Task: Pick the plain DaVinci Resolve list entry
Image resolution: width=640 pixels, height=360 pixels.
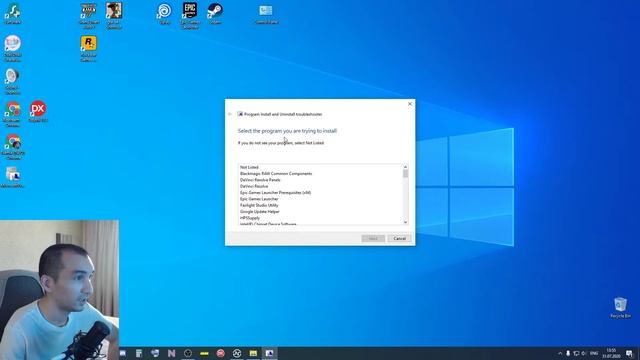Action: tap(254, 186)
